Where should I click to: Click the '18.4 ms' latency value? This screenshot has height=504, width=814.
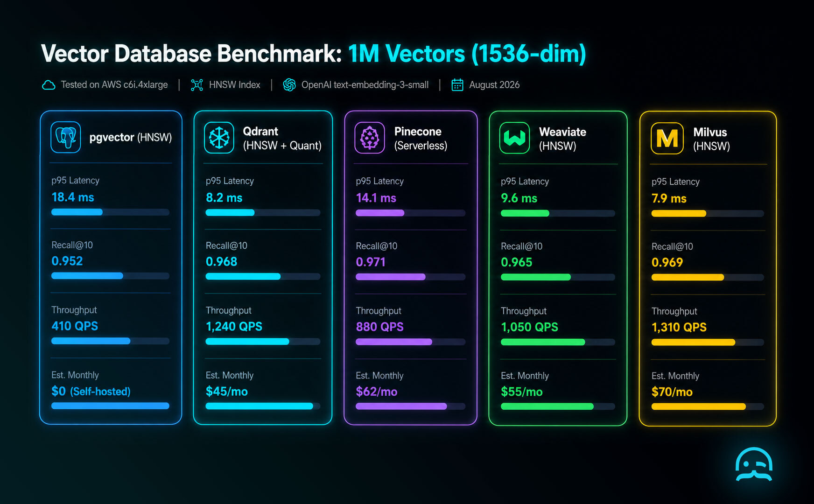tap(73, 197)
